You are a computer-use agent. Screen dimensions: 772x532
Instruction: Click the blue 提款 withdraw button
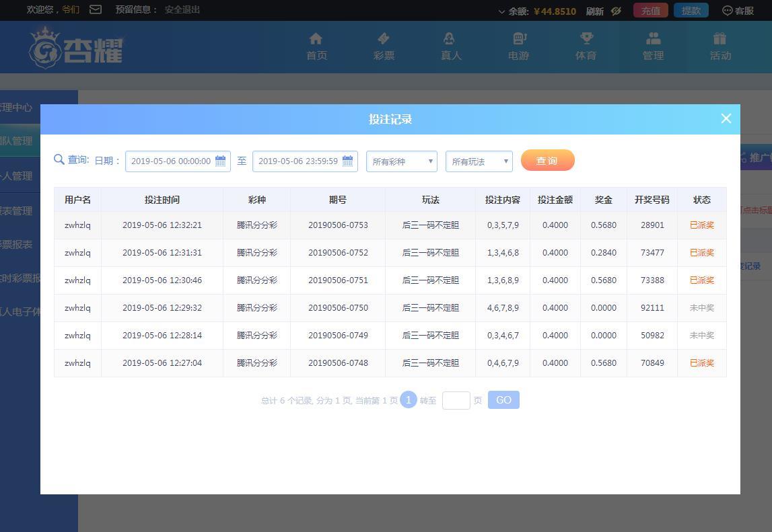point(691,10)
